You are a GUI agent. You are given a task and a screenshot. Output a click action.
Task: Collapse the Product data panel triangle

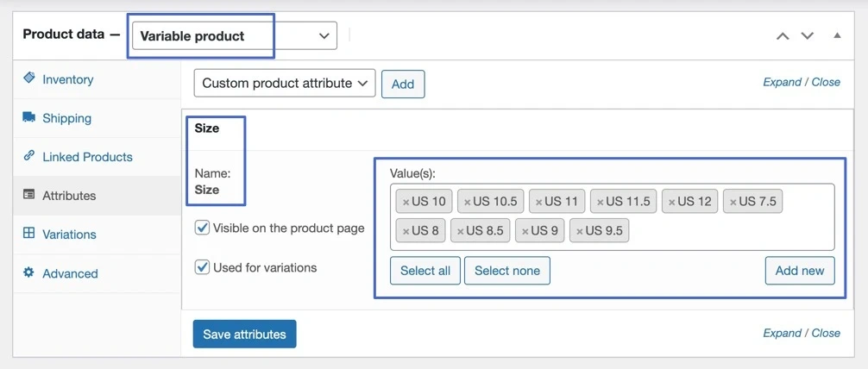[x=836, y=36]
